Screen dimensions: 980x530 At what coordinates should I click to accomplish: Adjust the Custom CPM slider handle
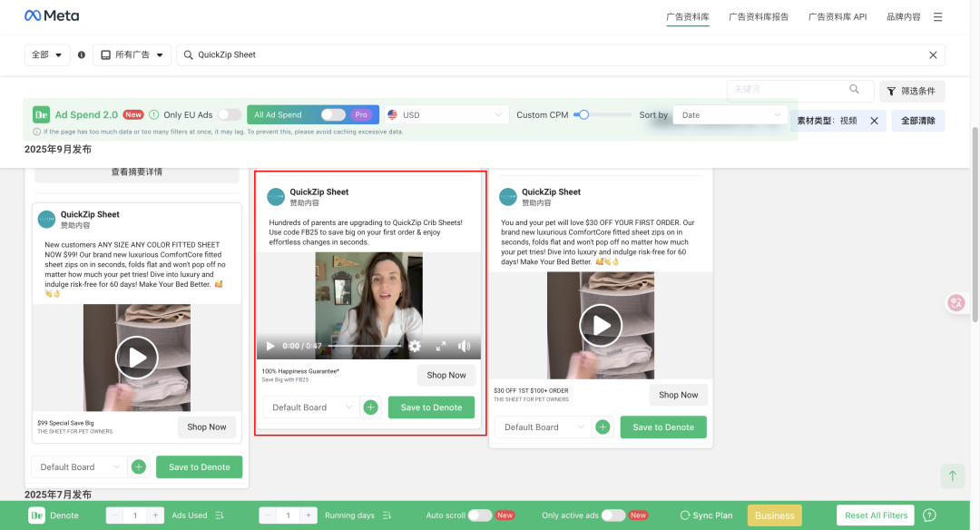[583, 114]
